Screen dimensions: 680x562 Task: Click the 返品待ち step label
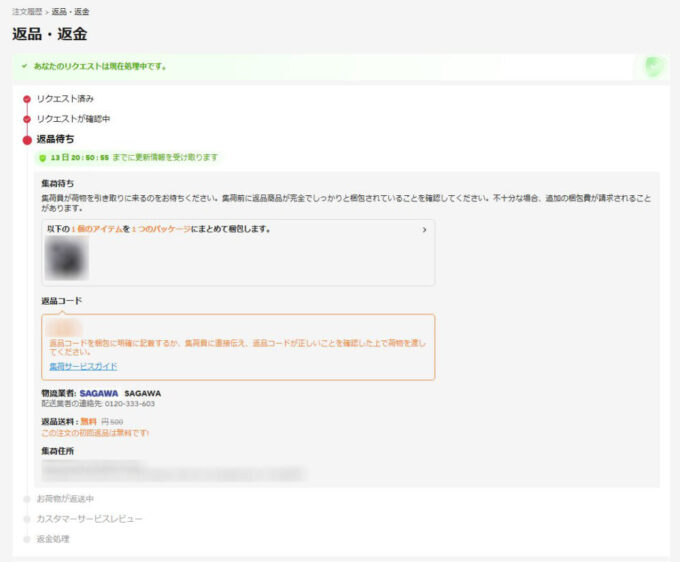tap(56, 139)
